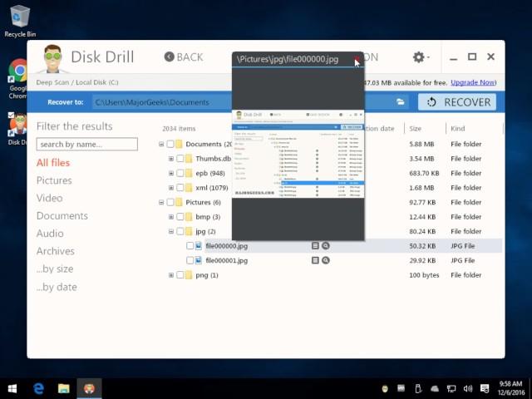Click the image icon beside file000000.jpg
The height and width of the screenshot is (399, 532).
click(199, 246)
